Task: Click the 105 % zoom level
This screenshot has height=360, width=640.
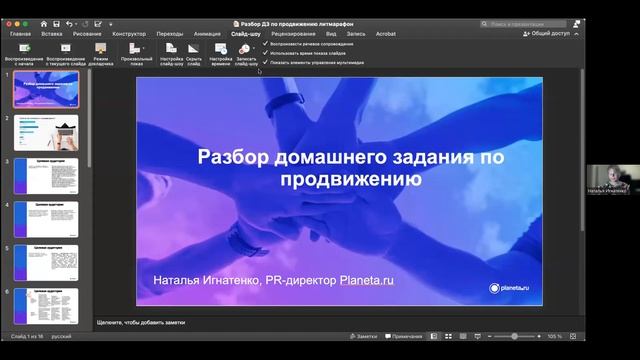Action: [554, 336]
